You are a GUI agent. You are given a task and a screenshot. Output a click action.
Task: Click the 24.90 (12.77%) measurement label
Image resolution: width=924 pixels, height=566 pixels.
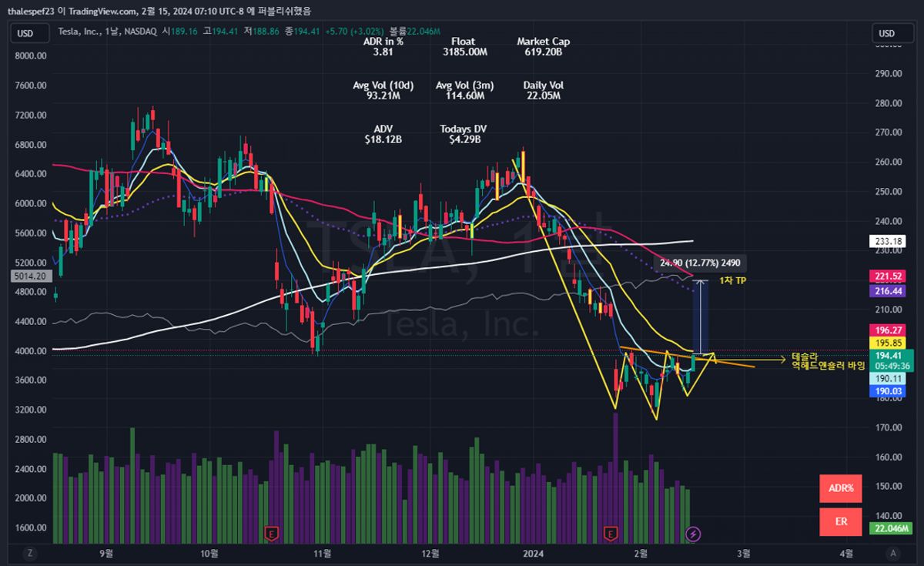(x=700, y=264)
